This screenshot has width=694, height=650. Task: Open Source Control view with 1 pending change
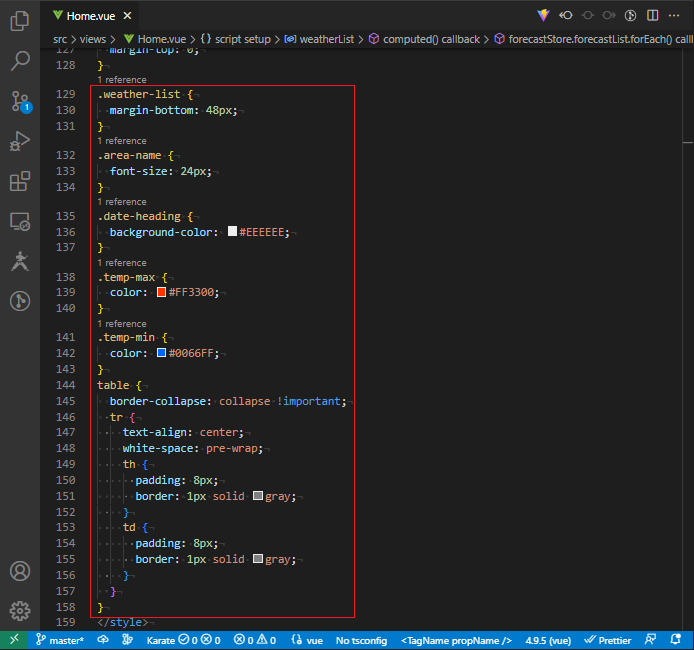(x=20, y=101)
